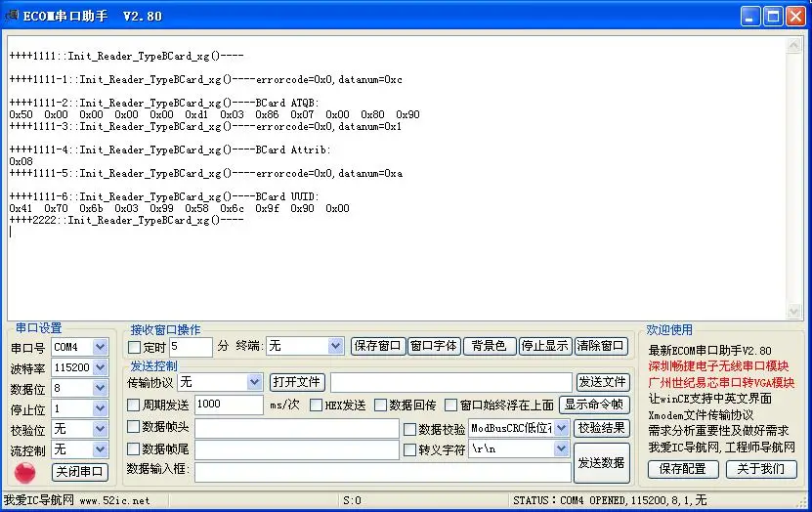Click 关闭串口 to close the port
812x512 pixels.
[x=80, y=472]
